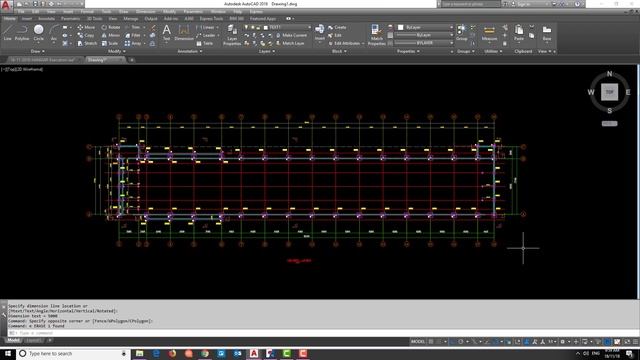Expand the Layers panel

tap(267, 51)
